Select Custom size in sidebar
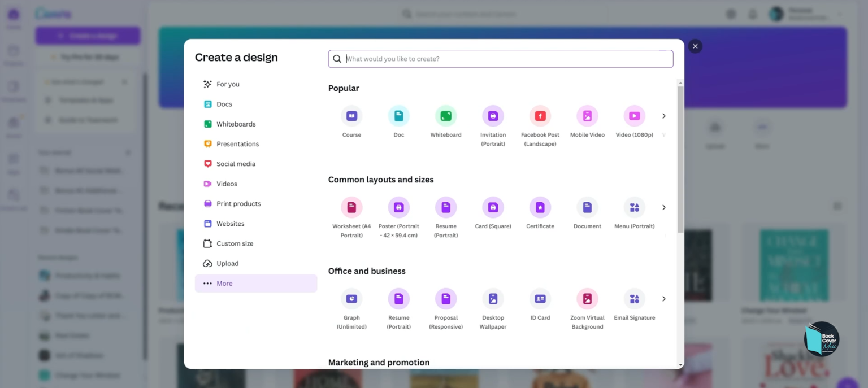Screen dimensions: 868x388 [235, 243]
